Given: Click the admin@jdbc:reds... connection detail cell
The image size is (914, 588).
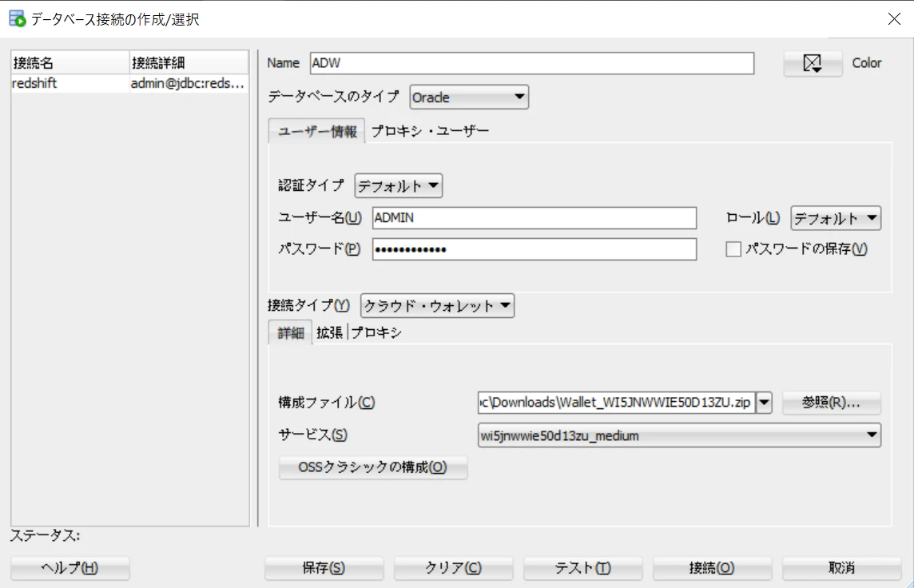Looking at the screenshot, I should pyautogui.click(x=188, y=83).
